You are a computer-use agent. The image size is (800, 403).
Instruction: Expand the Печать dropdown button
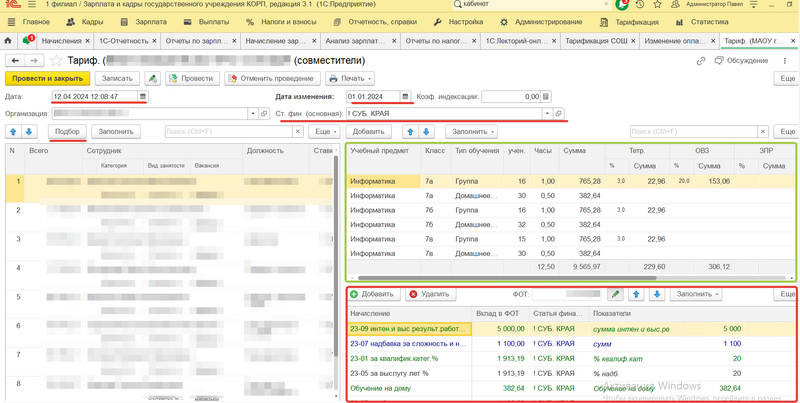350,78
